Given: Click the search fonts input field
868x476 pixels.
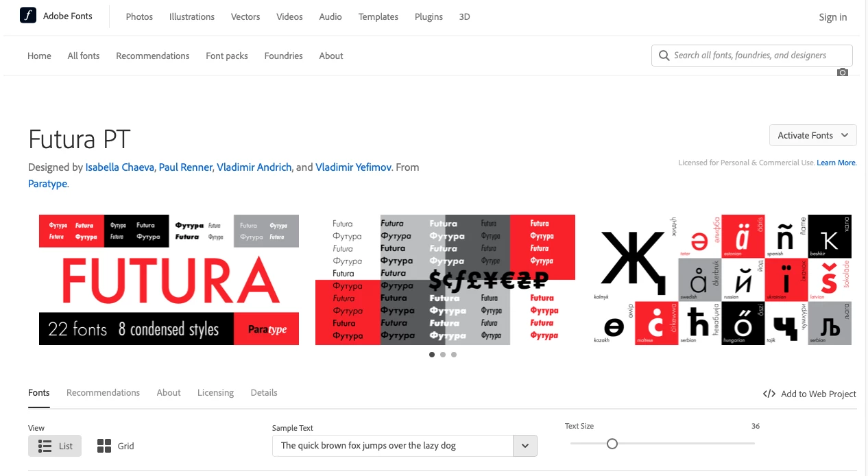Looking at the screenshot, I should point(752,56).
